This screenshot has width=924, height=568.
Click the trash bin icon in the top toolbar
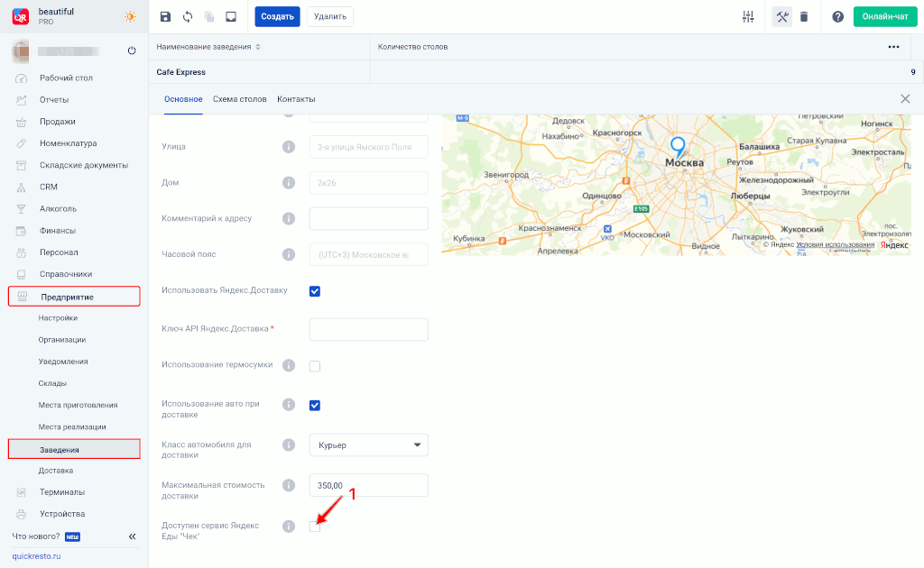[804, 17]
